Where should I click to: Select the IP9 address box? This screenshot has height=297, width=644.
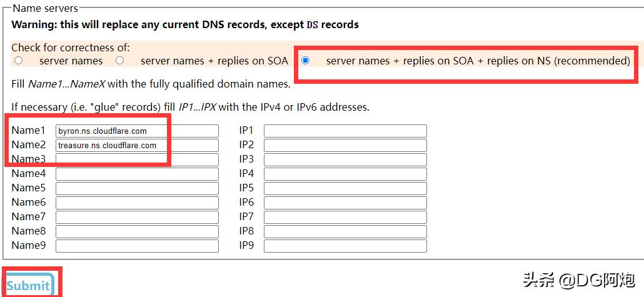click(345, 246)
